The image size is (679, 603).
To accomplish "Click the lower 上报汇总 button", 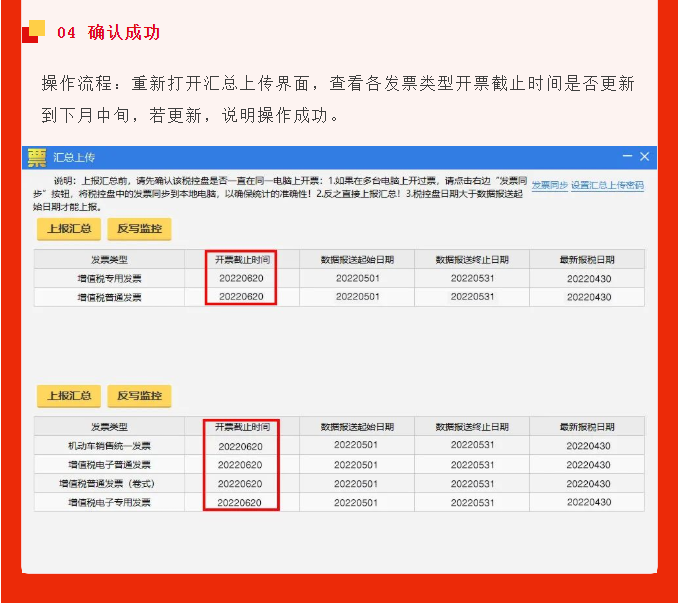I will point(69,396).
